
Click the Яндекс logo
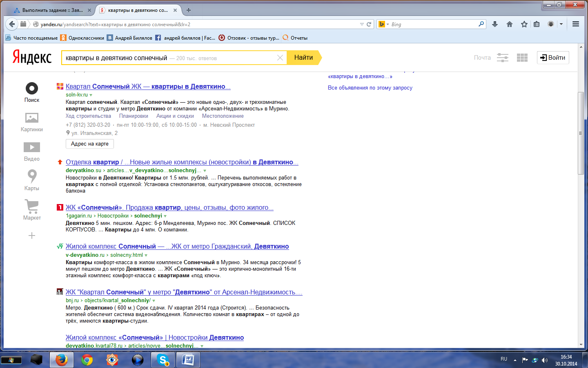32,57
